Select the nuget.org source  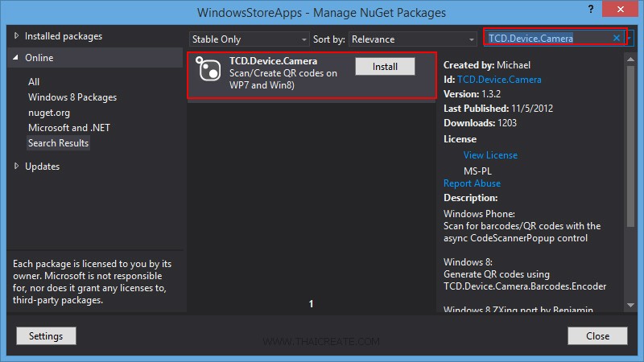(49, 113)
